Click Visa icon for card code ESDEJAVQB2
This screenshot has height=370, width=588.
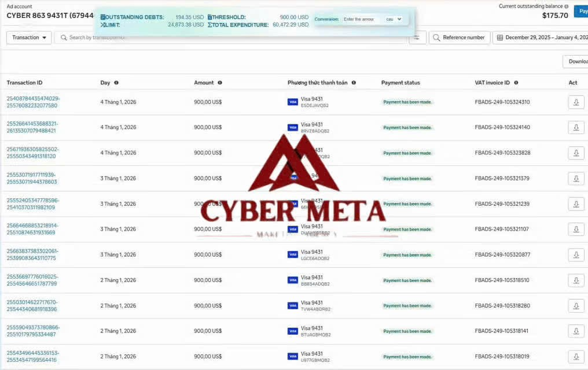pyautogui.click(x=292, y=102)
